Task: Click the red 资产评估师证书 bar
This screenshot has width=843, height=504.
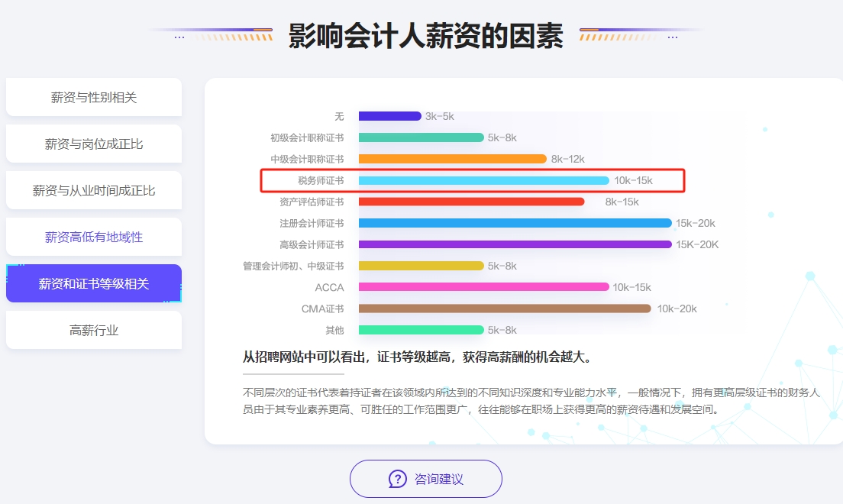Action: (x=471, y=202)
